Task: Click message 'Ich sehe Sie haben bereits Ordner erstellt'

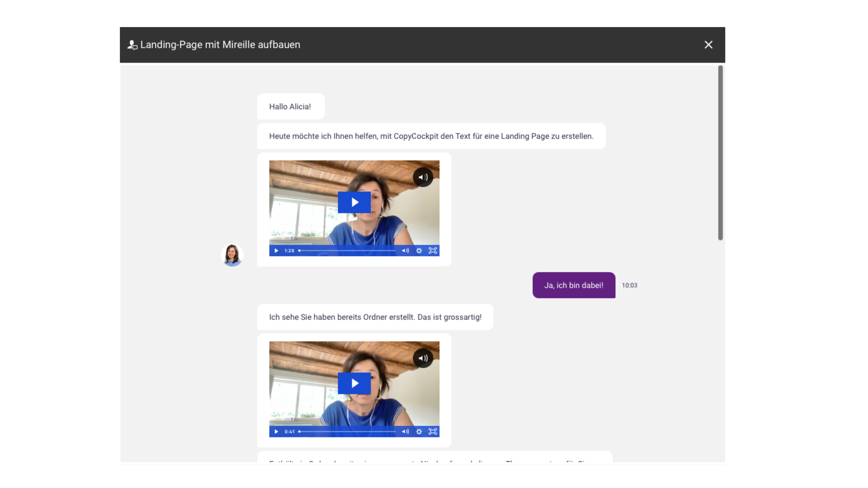Action: coord(375,317)
